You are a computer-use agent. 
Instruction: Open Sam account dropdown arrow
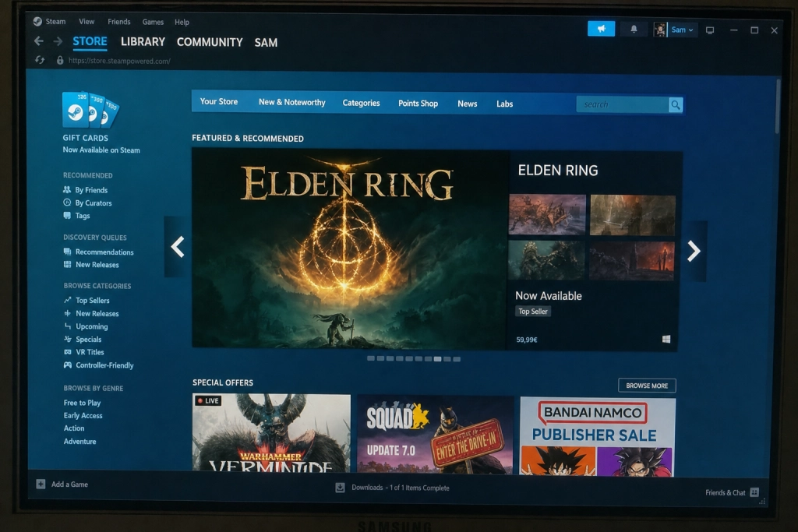(x=690, y=30)
